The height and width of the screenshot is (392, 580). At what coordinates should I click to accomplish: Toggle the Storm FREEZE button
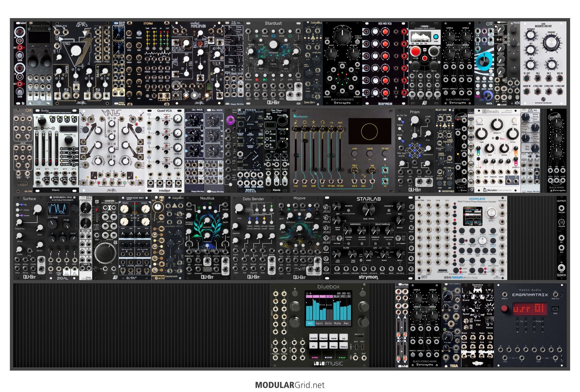[139, 33]
